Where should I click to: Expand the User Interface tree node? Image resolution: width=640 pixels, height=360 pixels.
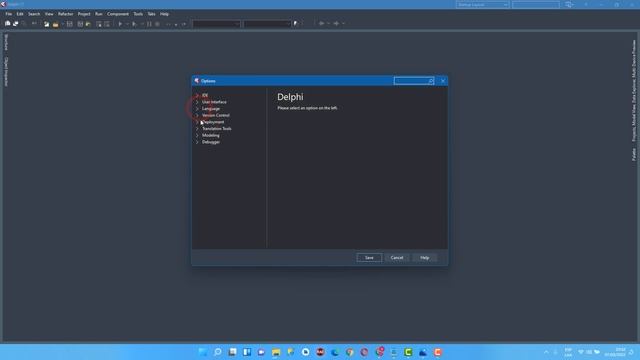pyautogui.click(x=197, y=102)
